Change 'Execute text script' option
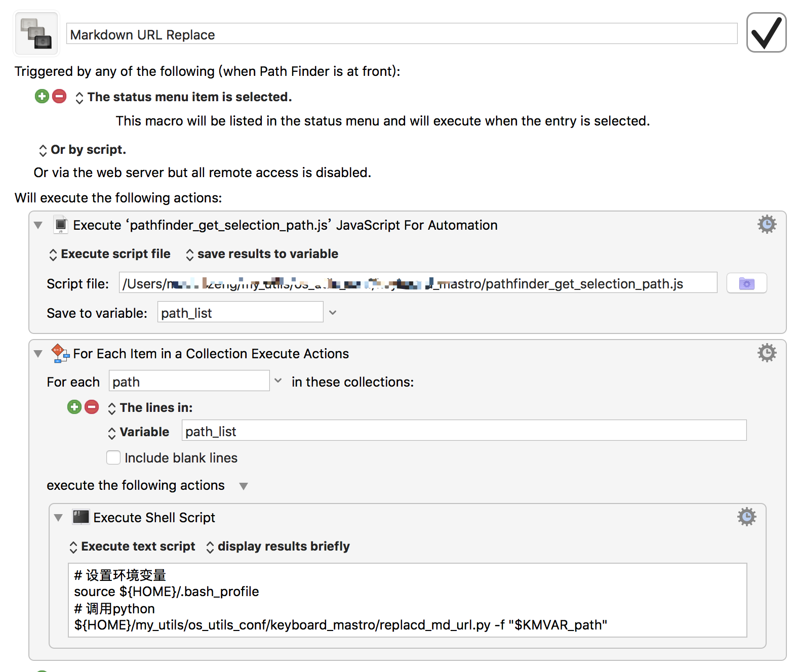Image resolution: width=796 pixels, height=672 pixels. coord(133,547)
